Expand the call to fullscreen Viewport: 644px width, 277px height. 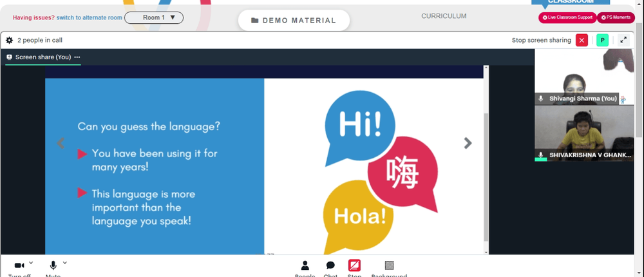pos(623,41)
